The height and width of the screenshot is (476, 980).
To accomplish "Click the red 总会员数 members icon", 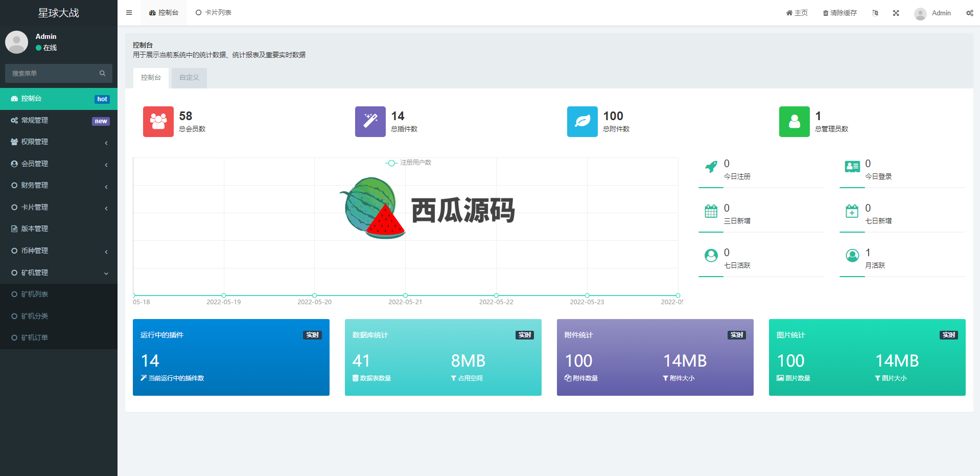I will coord(158,122).
